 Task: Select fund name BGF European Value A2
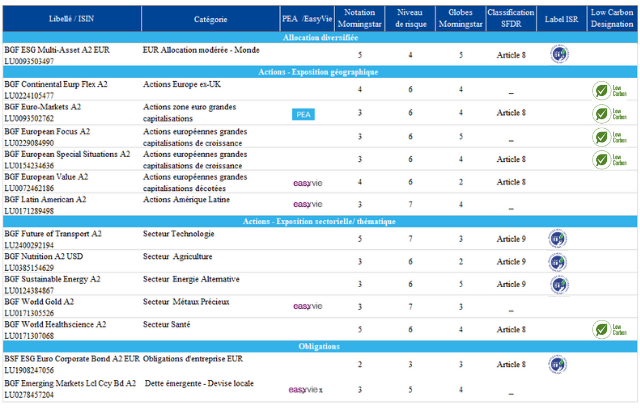[46, 177]
